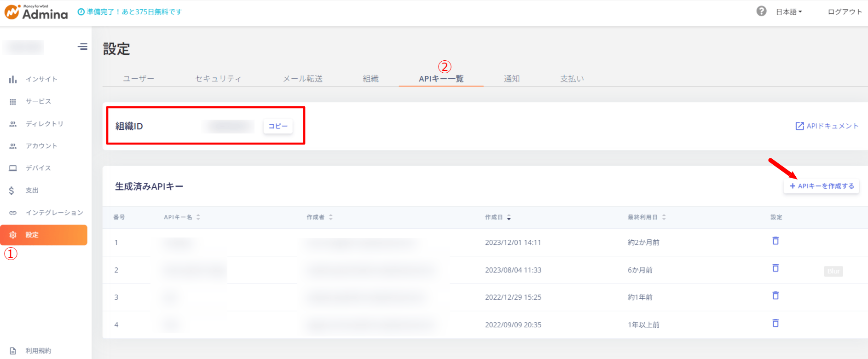Click the 約2か月前 last-used cell
Image resolution: width=868 pixels, height=359 pixels.
(x=643, y=243)
